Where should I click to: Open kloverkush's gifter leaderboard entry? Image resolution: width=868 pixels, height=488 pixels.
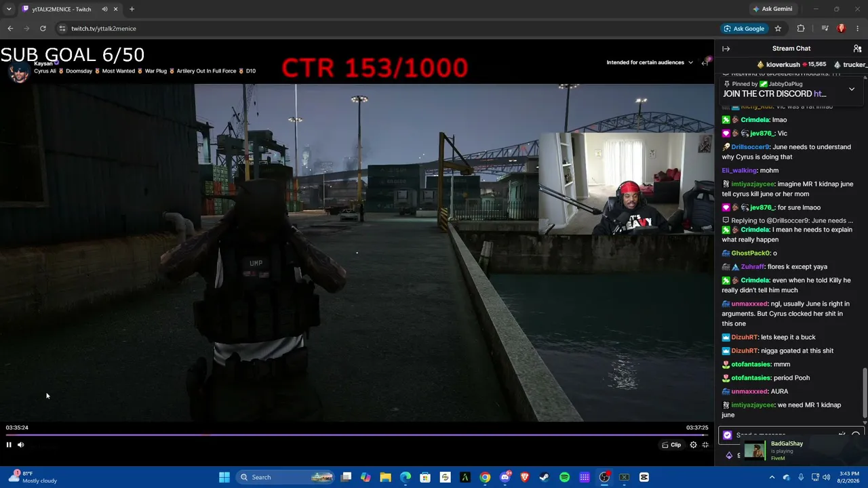point(791,64)
